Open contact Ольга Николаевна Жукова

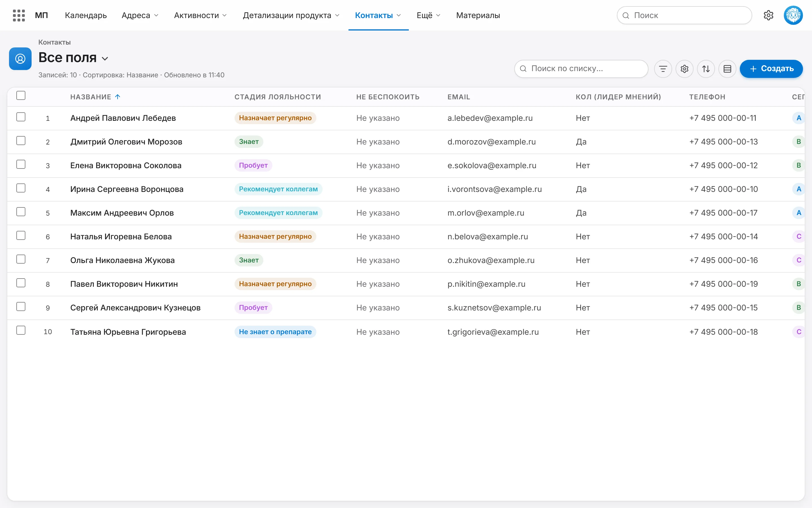122,260
